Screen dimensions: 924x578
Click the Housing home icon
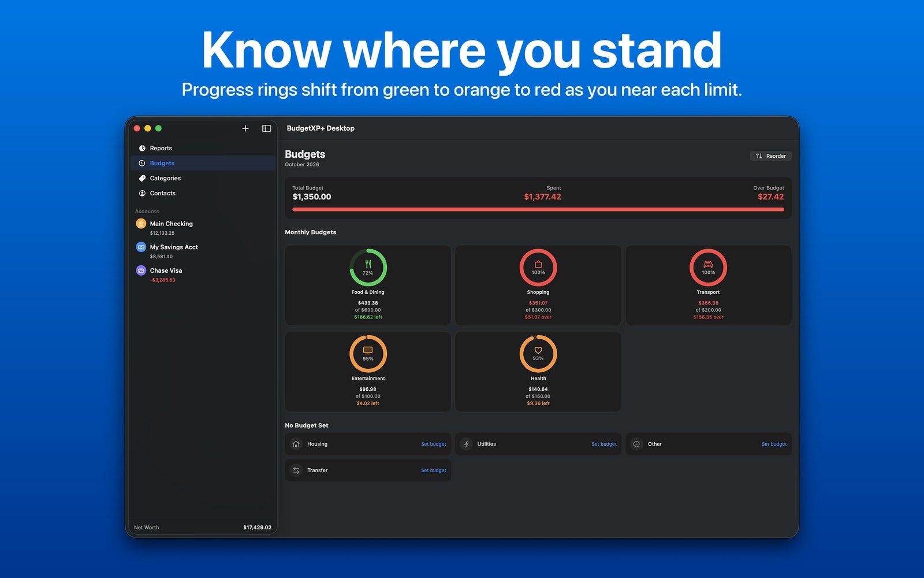(296, 444)
